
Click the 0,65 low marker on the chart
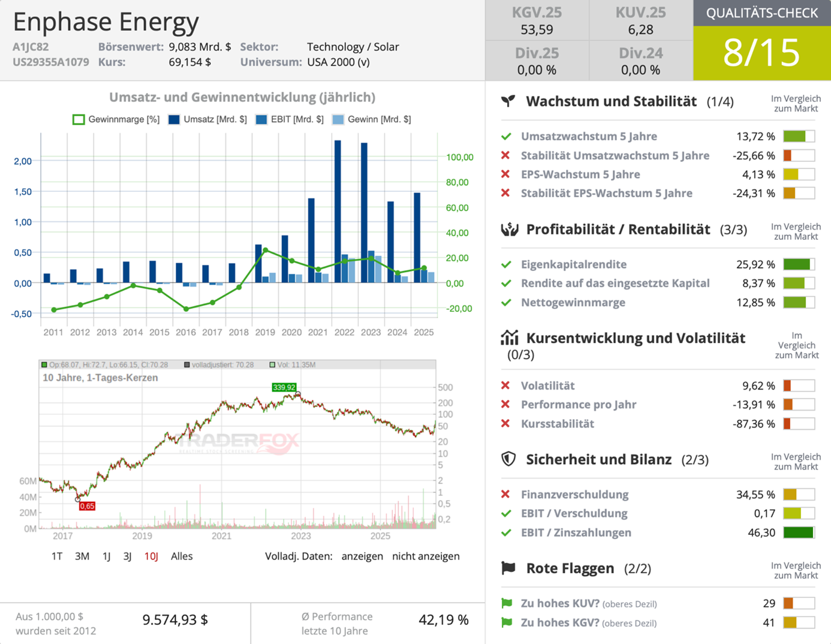[x=87, y=506]
